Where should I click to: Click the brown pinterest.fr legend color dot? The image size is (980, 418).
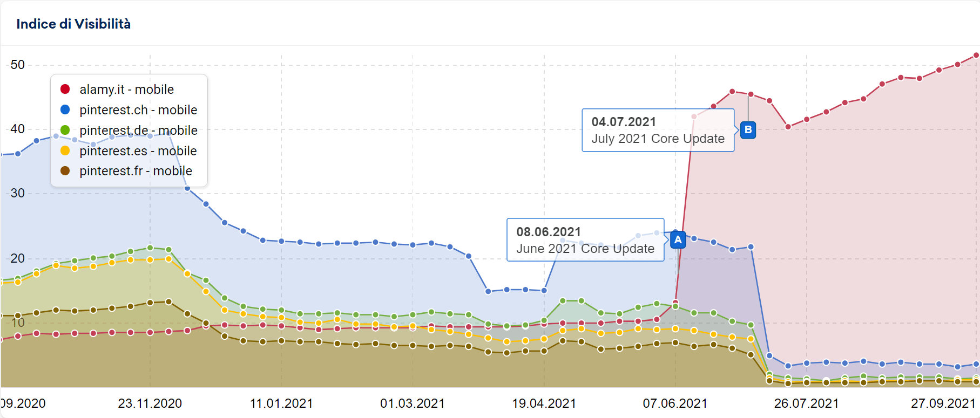tap(65, 171)
